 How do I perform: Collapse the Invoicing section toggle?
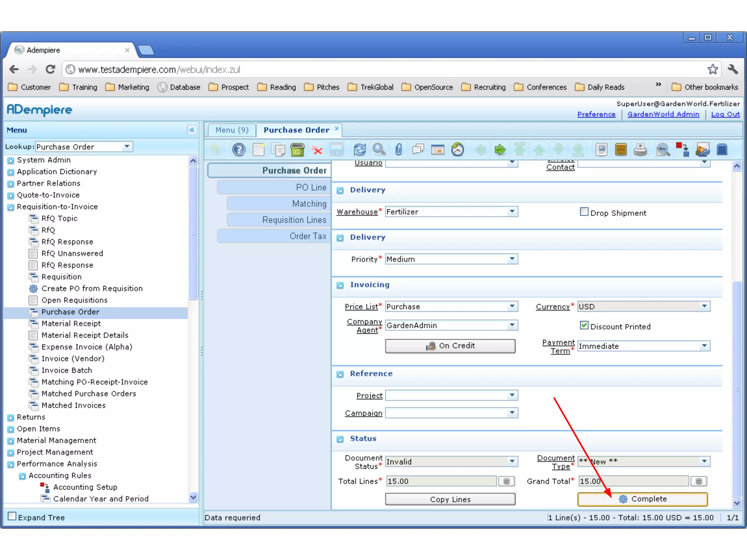[340, 285]
